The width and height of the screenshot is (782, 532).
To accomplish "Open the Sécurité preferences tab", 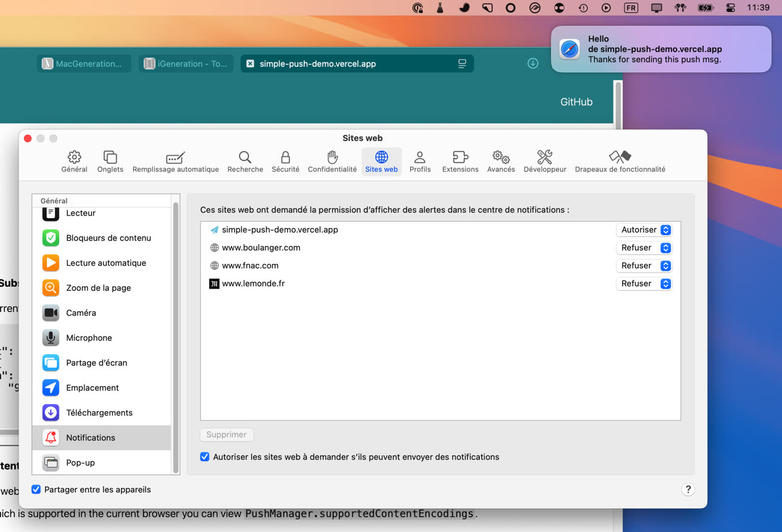I will click(285, 162).
